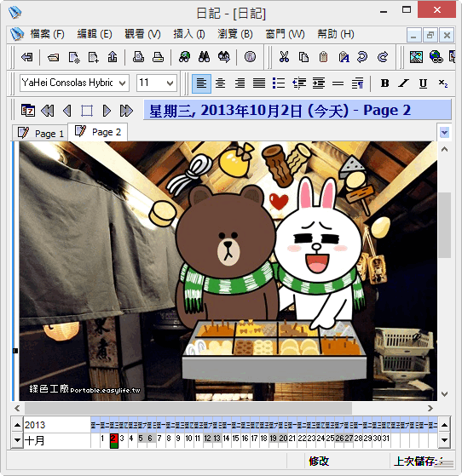This screenshot has width=462, height=476.
Task: Step year 2013 up arrow
Action: click(x=18, y=425)
